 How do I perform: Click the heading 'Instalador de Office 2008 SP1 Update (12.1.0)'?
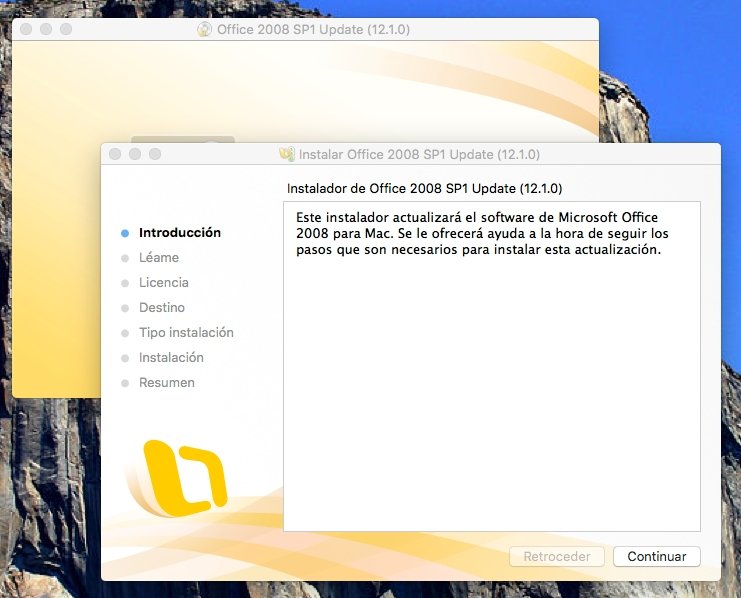tap(424, 189)
